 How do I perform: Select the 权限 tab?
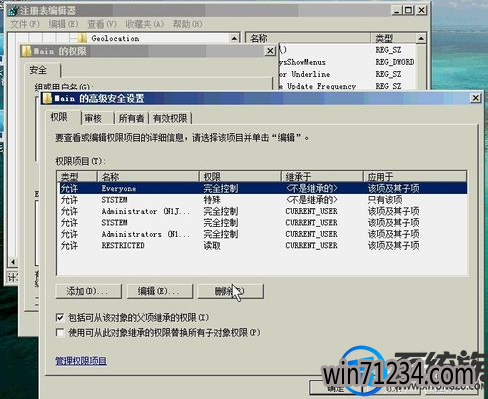(x=63, y=118)
